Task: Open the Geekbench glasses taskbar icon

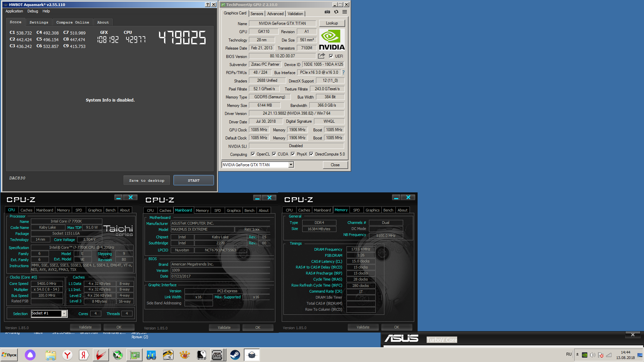Action: tap(151, 355)
